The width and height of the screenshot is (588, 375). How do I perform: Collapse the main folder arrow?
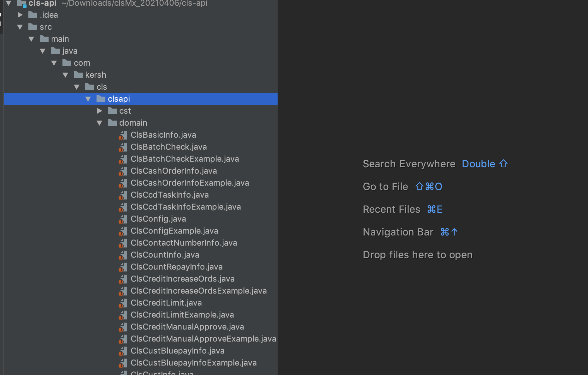[32, 39]
